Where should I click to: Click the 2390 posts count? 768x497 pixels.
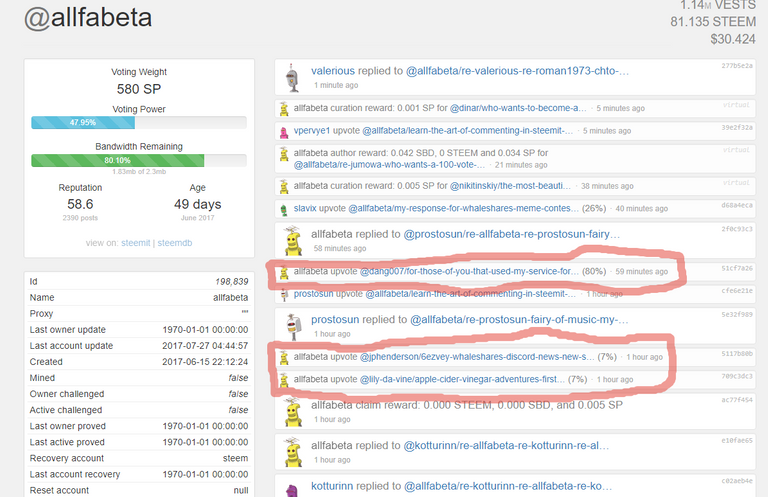[x=80, y=218]
